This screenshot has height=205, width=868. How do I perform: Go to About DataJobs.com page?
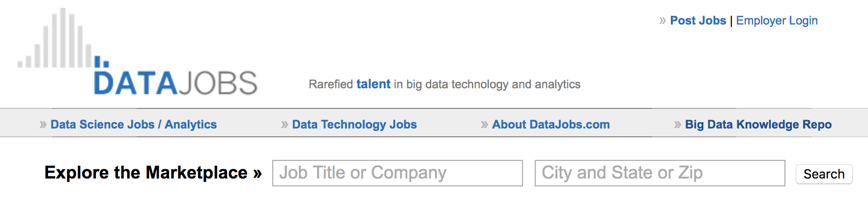551,125
